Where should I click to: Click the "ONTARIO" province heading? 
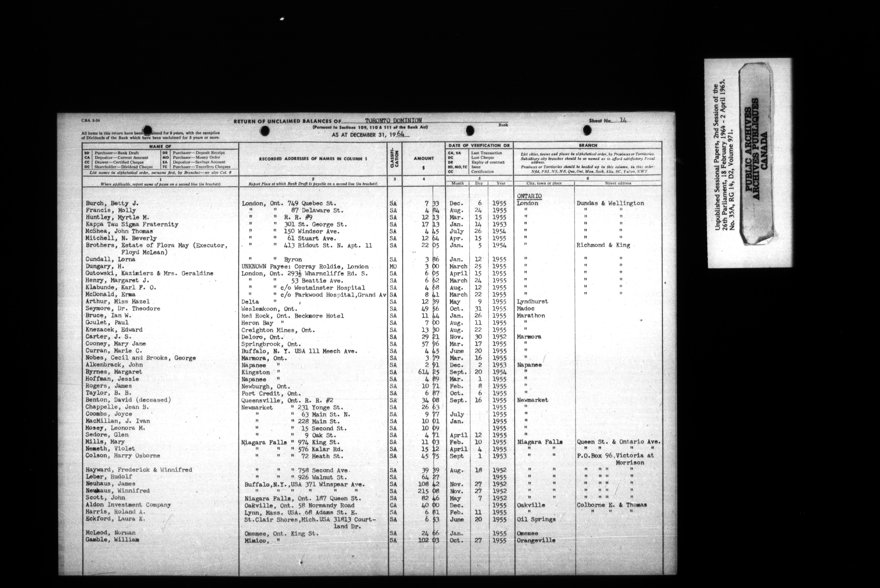coord(529,196)
